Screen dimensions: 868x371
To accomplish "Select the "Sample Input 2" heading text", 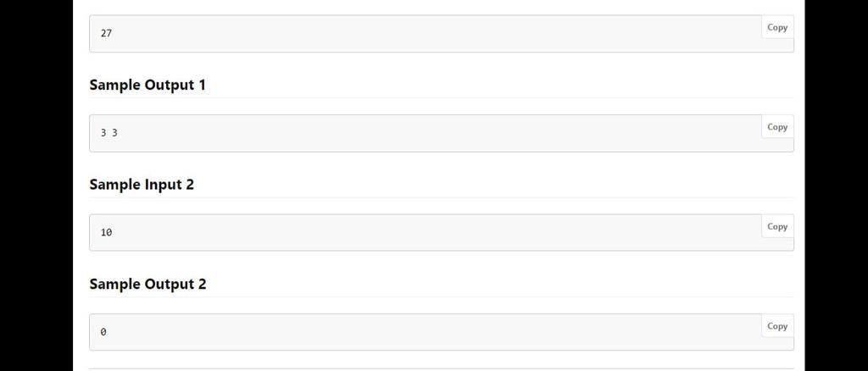I will click(142, 184).
